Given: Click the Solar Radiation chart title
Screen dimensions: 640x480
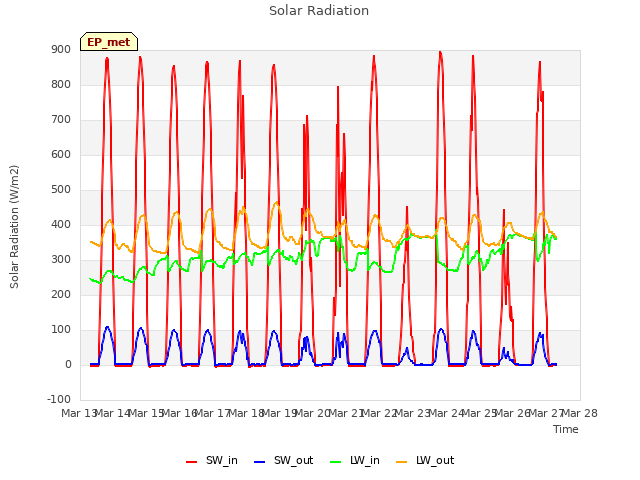Looking at the screenshot, I should coord(319,11).
